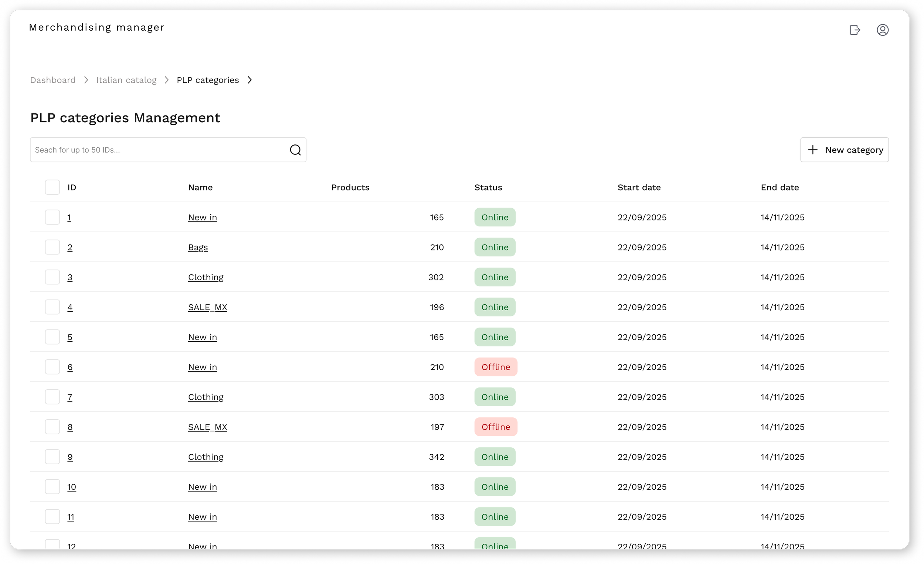Open the user profile icon
Screen dimensions: 924x564
882,30
